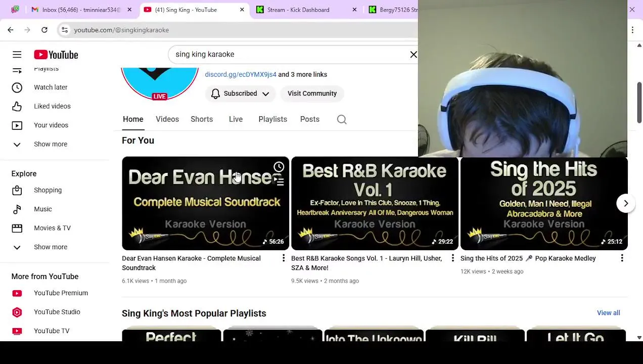Open YouTube TV link

pos(52,331)
